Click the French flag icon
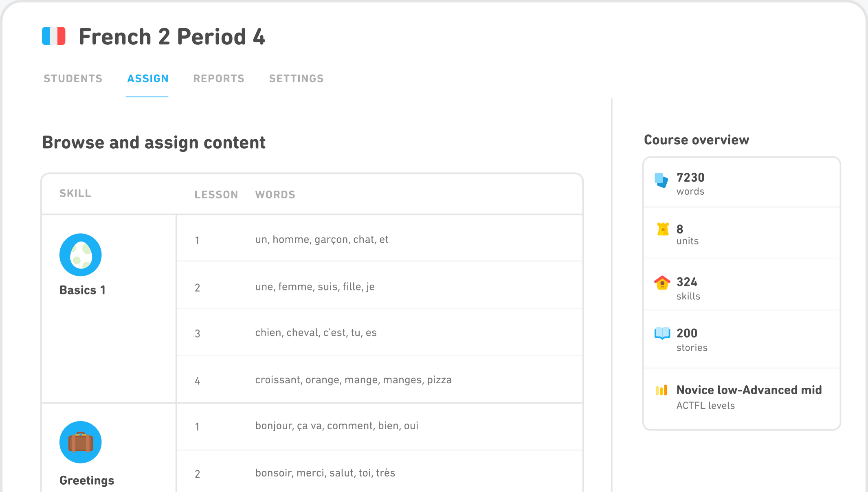Screen dimensions: 868x492 [x=54, y=36]
